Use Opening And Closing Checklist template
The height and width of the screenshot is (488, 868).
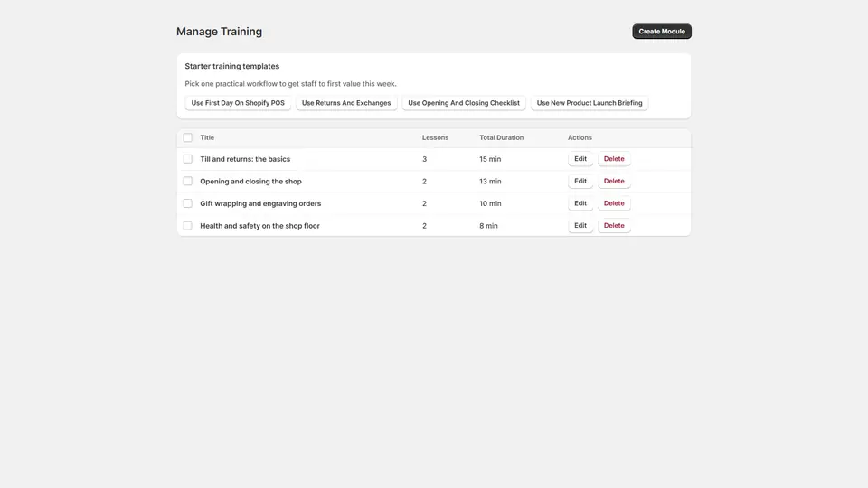[x=464, y=103]
